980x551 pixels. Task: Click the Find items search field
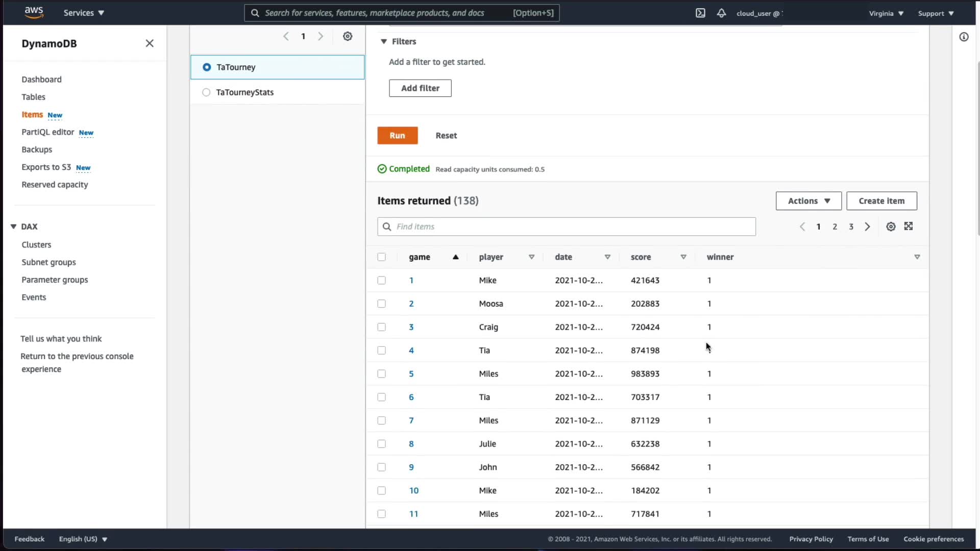click(567, 227)
